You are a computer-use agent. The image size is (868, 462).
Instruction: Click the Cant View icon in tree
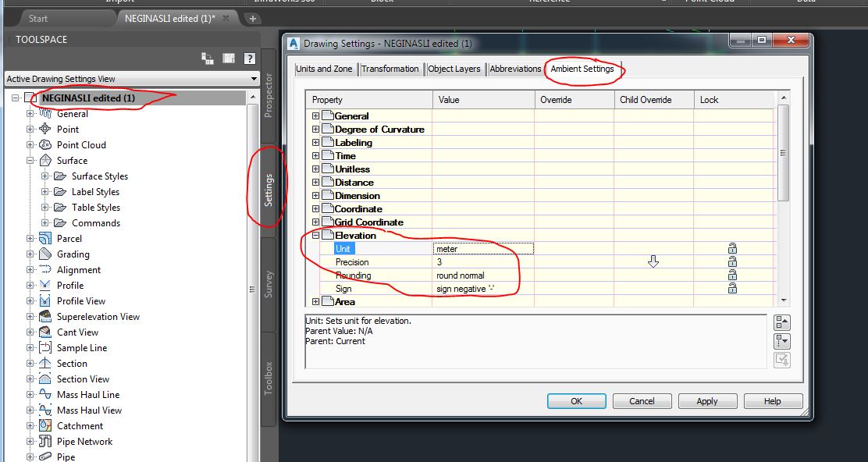[x=44, y=332]
